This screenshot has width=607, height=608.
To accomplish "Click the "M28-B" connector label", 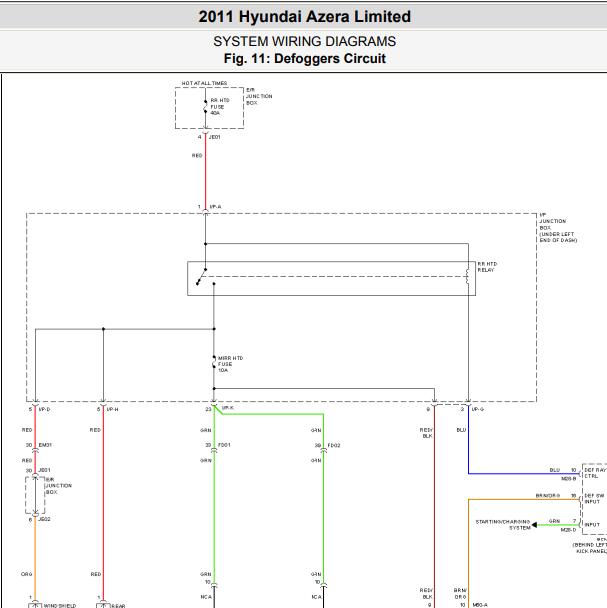I will tap(569, 479).
